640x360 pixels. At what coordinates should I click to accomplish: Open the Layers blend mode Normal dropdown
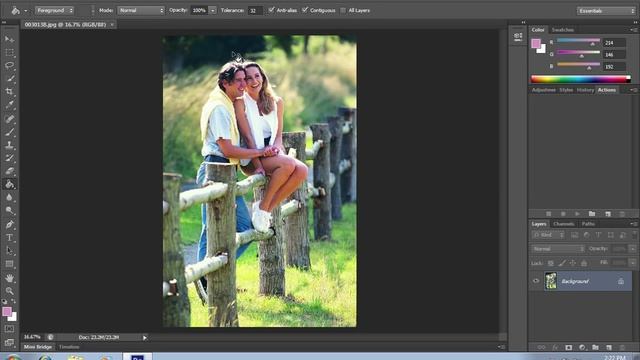pyautogui.click(x=558, y=249)
